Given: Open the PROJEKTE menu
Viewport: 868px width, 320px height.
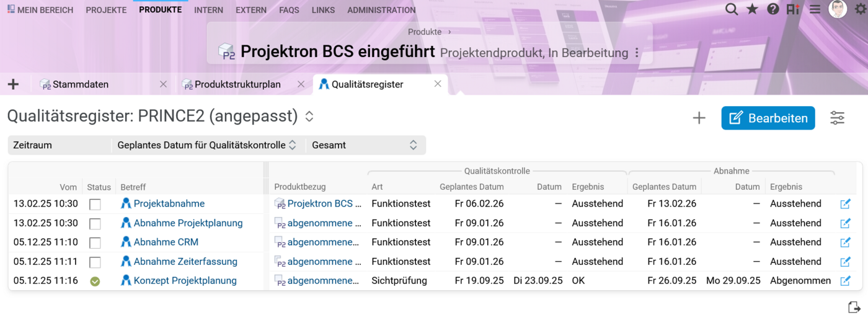Looking at the screenshot, I should tap(106, 10).
